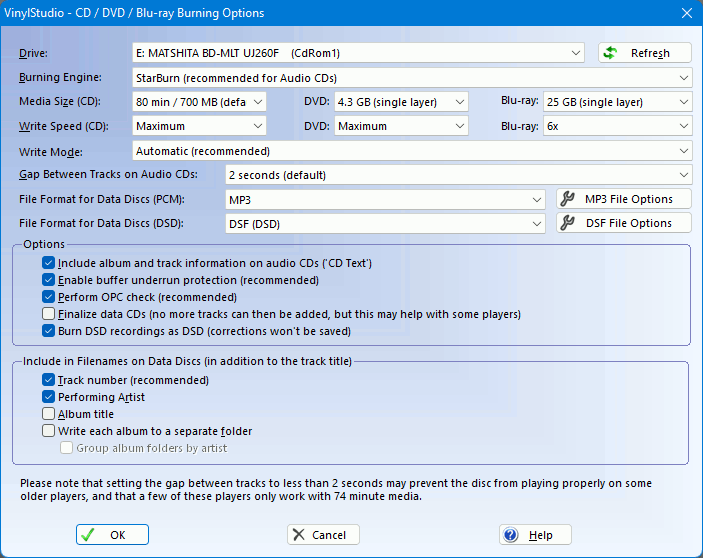703x558 pixels.
Task: Open Gap Between Tracks dropdown
Action: coord(459,175)
